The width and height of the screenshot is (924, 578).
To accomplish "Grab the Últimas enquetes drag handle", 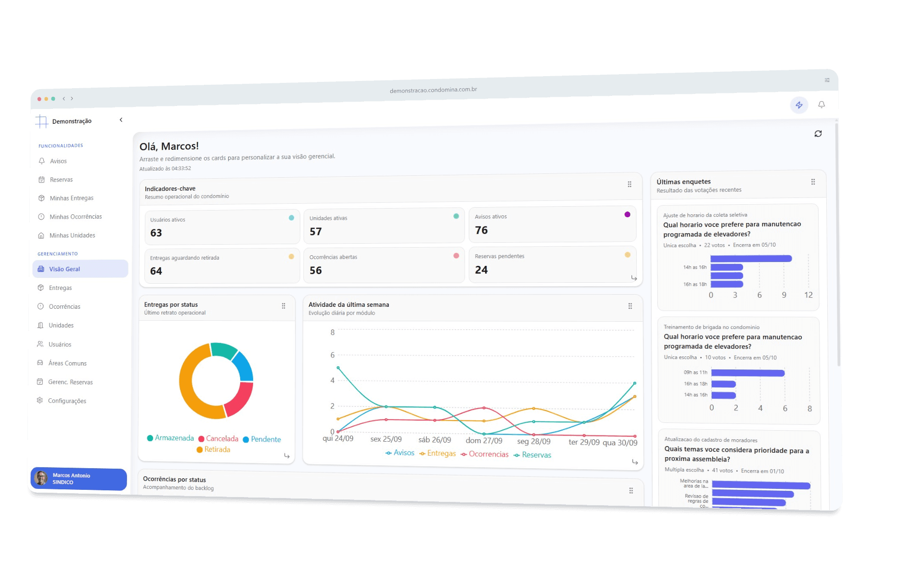I will tap(813, 182).
